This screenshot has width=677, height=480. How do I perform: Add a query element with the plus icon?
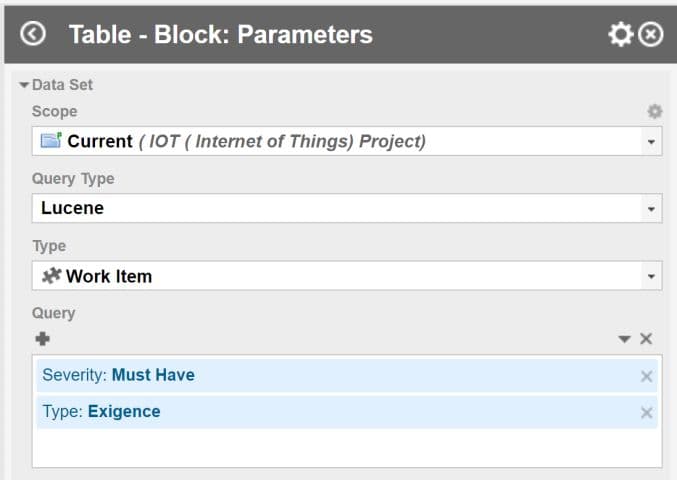coord(42,339)
